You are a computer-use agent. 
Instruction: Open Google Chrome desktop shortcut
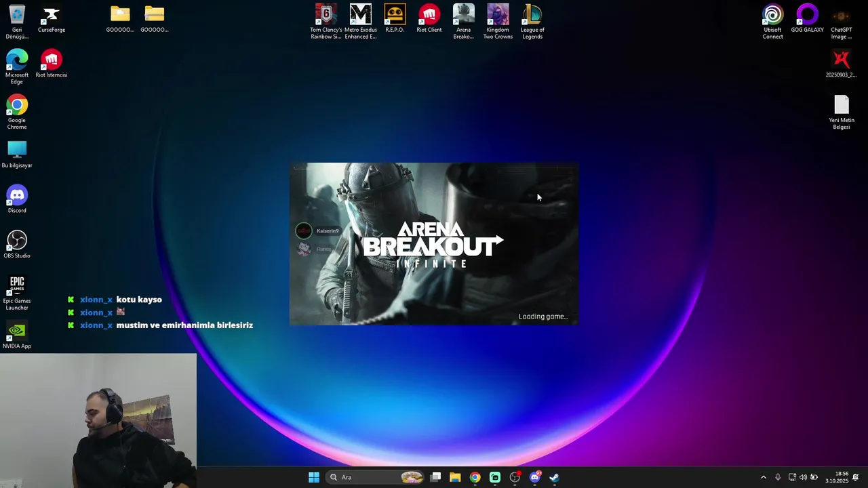(17, 112)
